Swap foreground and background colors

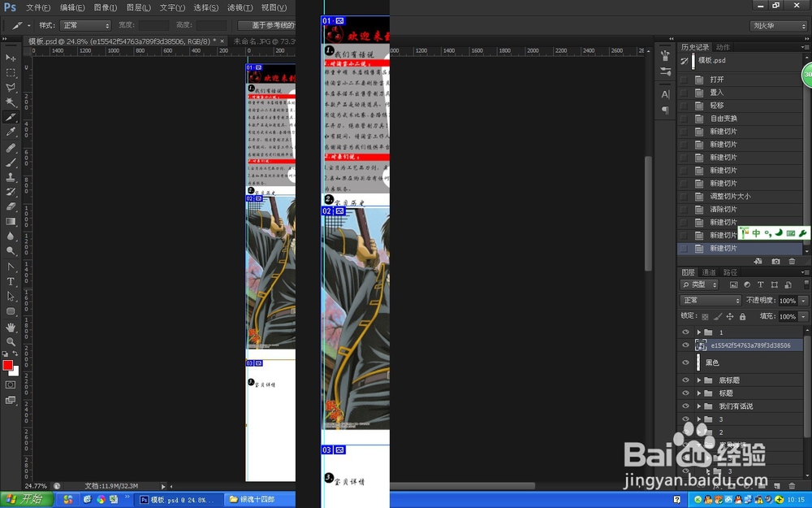tap(15, 354)
